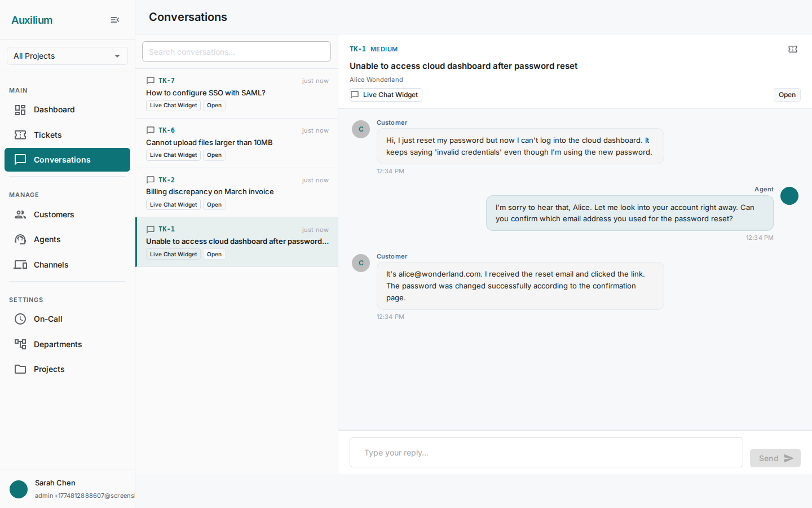Select the Tickets icon in the sidebar

tap(20, 135)
